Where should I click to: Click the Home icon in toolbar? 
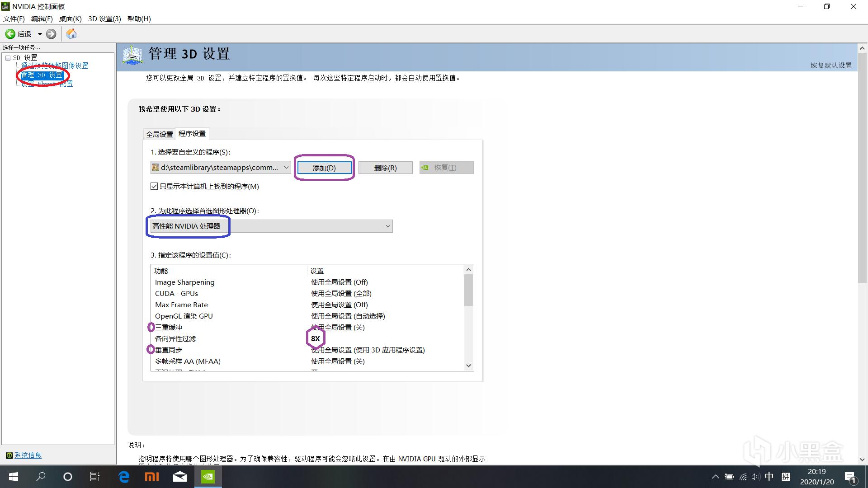click(x=71, y=34)
